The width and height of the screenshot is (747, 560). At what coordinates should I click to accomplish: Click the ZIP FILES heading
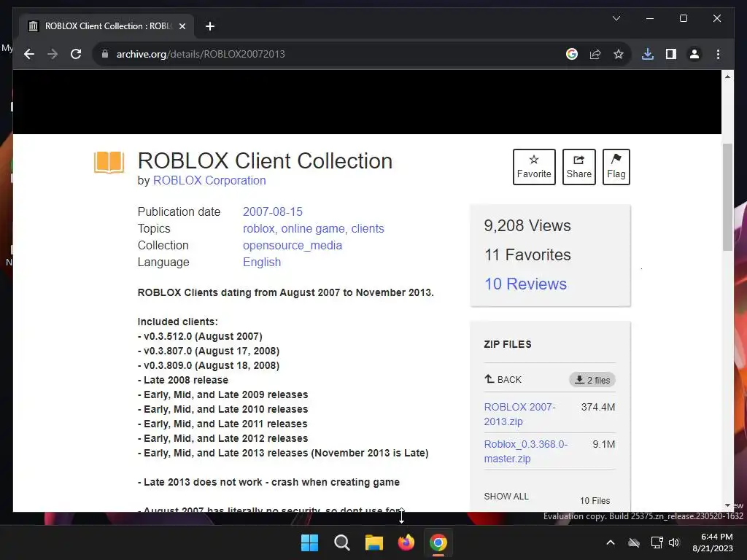point(508,344)
